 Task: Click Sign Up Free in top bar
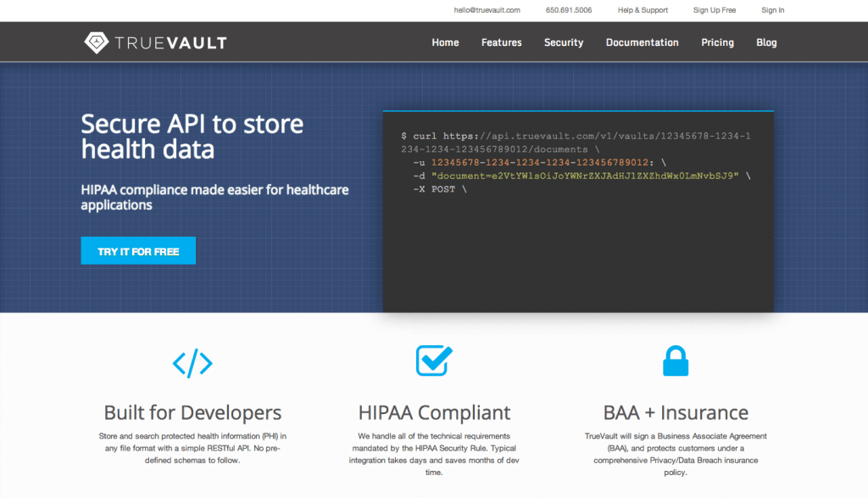pyautogui.click(x=715, y=10)
